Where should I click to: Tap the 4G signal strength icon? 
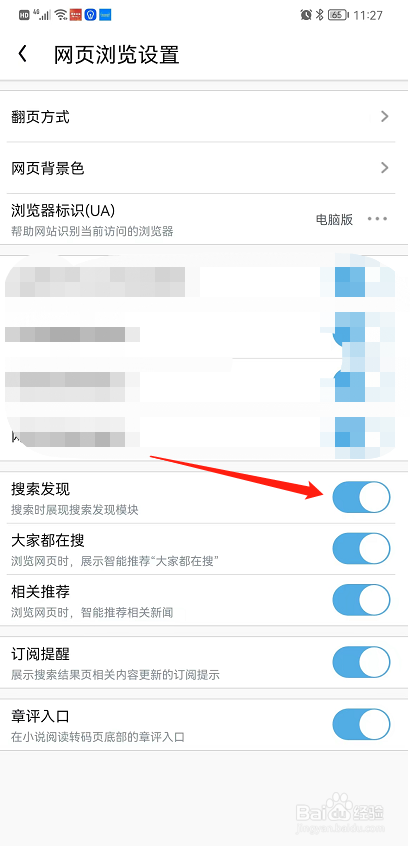[x=42, y=15]
